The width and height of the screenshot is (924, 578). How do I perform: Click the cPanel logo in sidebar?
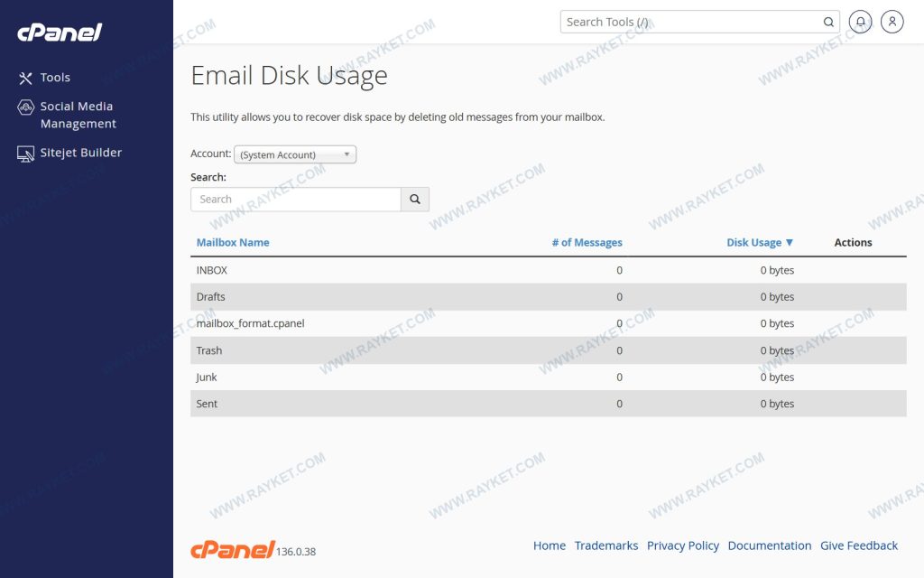60,33
